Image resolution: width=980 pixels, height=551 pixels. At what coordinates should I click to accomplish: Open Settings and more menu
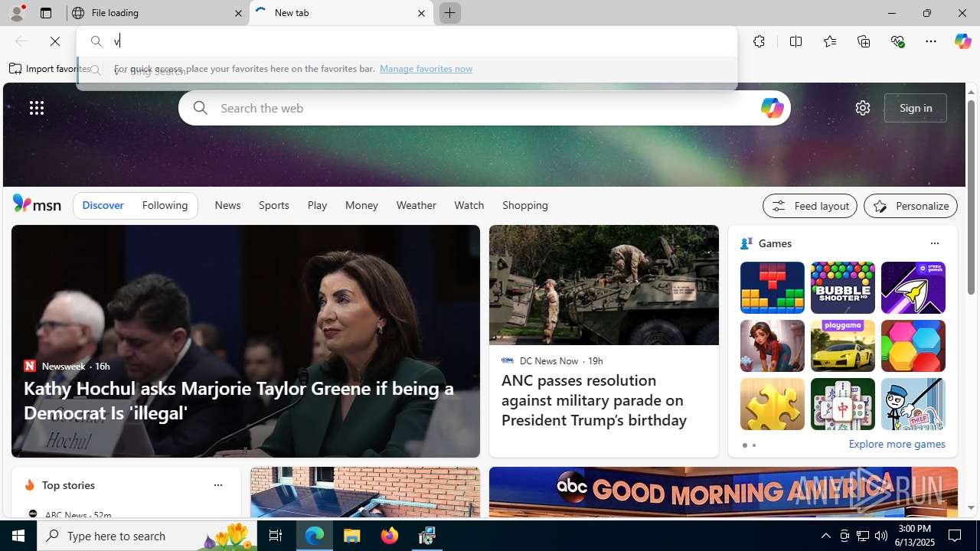tap(931, 41)
